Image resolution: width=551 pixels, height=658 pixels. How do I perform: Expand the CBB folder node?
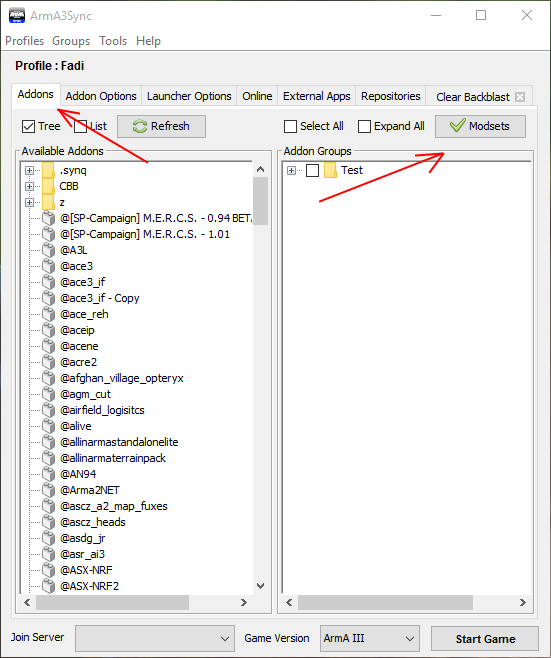click(29, 186)
